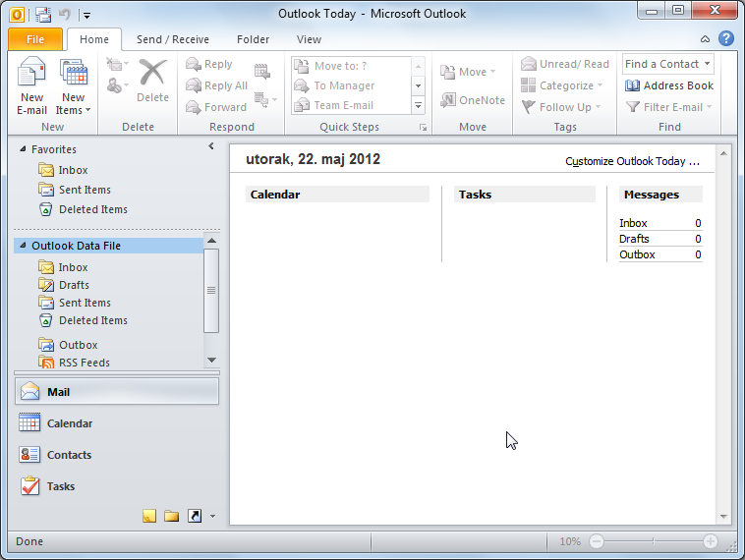Collapse the Favorites group

tap(23, 149)
